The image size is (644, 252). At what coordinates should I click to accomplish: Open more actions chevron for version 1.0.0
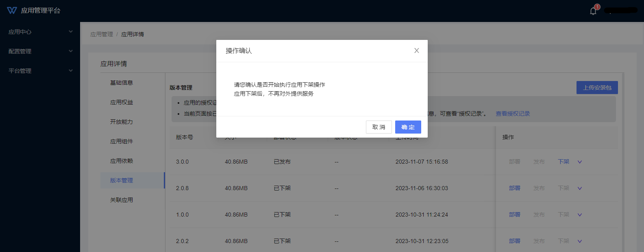(x=580, y=215)
